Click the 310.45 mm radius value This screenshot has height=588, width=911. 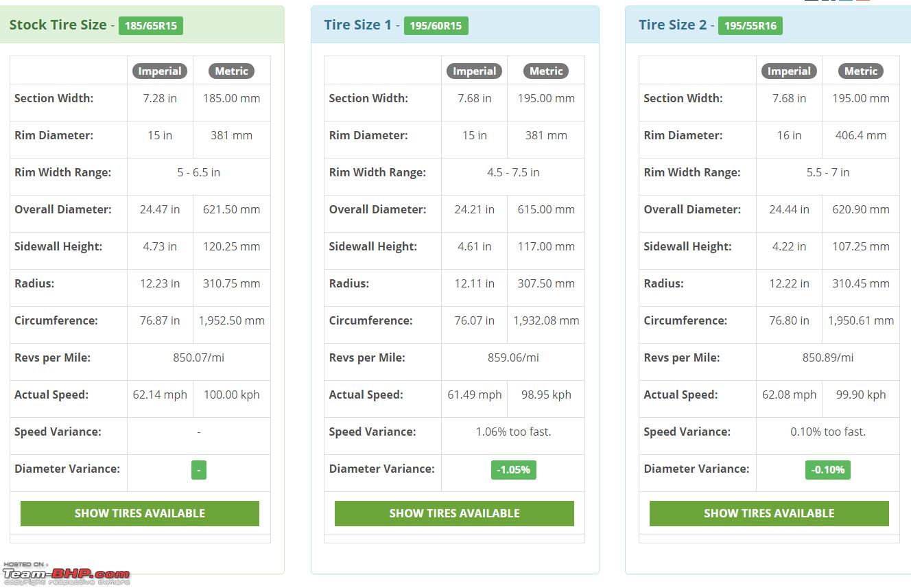pos(861,283)
